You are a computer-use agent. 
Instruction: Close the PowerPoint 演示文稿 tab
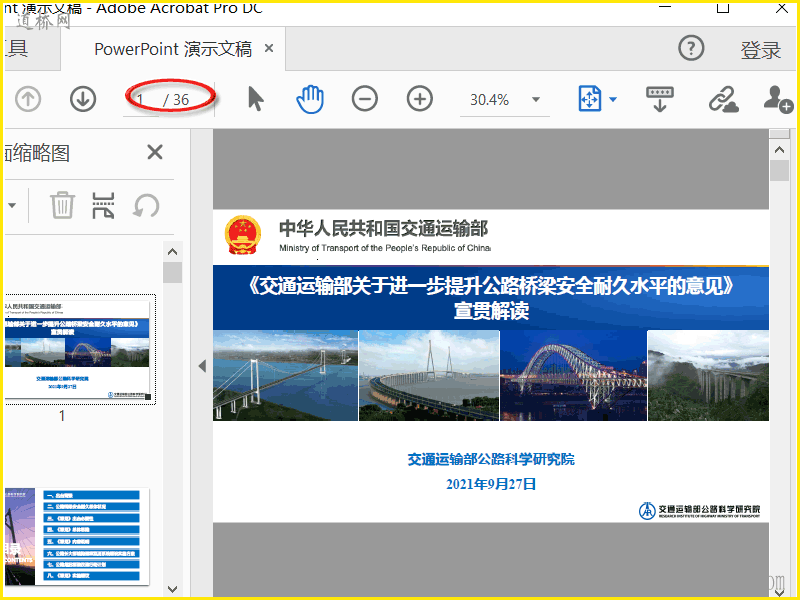point(269,48)
